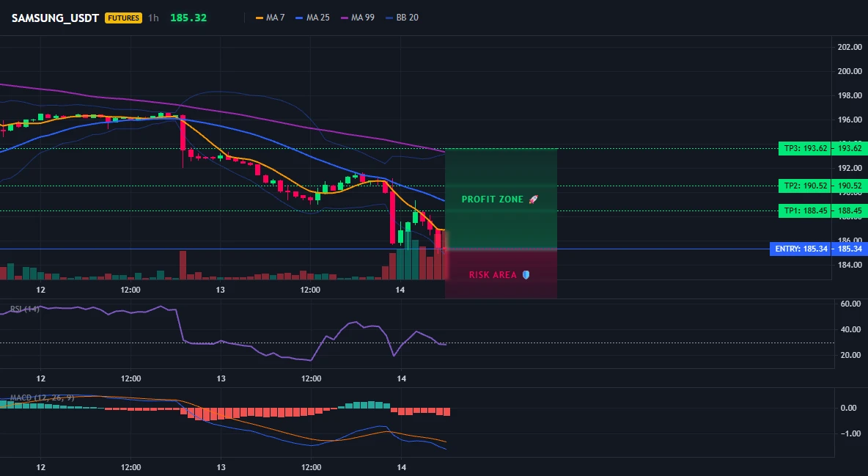Click the tall red volume bar before 13
Image resolution: width=868 pixels, height=476 pixels.
coord(183,266)
